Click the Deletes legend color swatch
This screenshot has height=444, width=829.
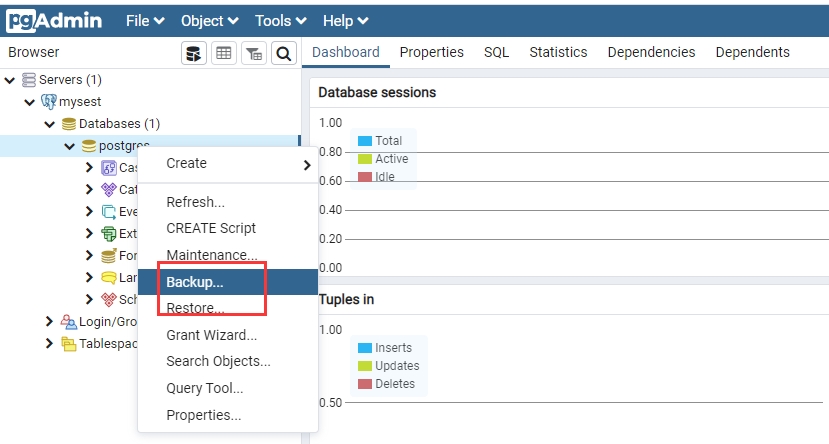(x=365, y=384)
